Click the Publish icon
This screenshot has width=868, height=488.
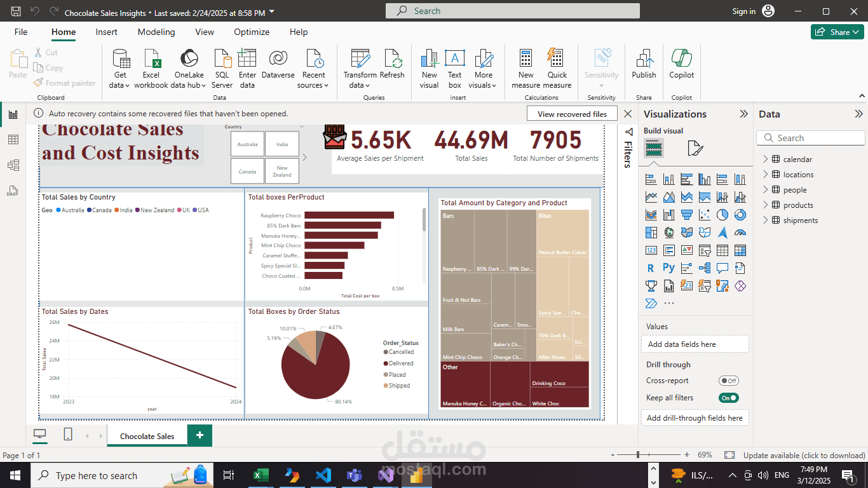(x=644, y=58)
